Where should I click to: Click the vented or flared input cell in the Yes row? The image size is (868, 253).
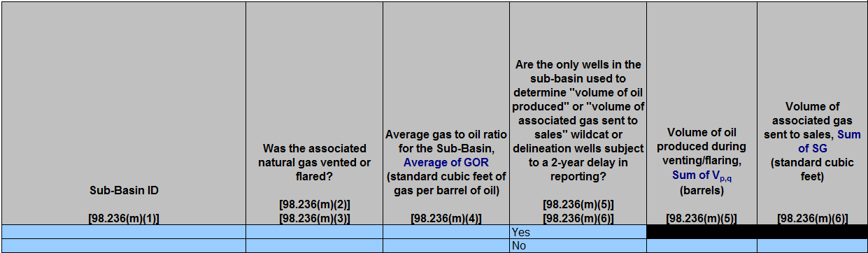point(314,232)
